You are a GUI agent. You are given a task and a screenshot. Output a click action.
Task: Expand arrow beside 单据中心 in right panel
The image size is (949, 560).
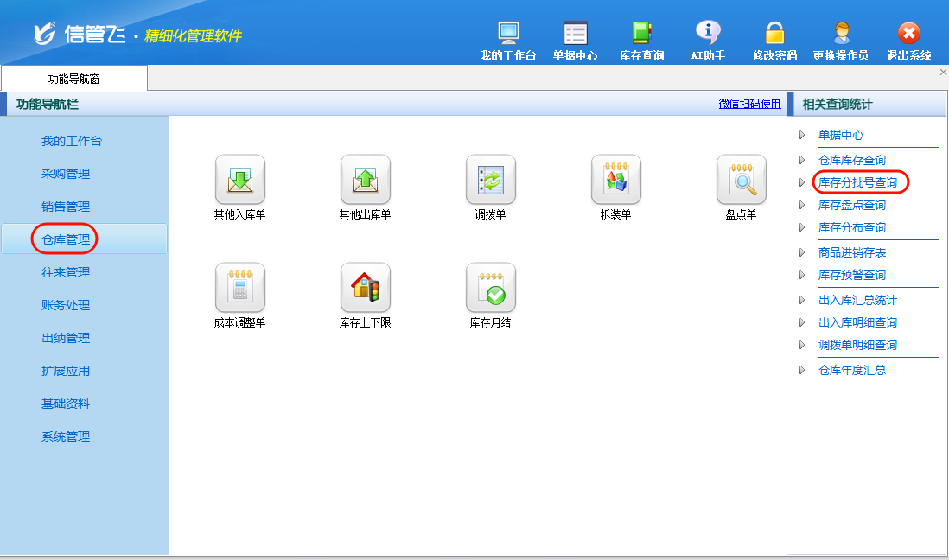point(802,135)
